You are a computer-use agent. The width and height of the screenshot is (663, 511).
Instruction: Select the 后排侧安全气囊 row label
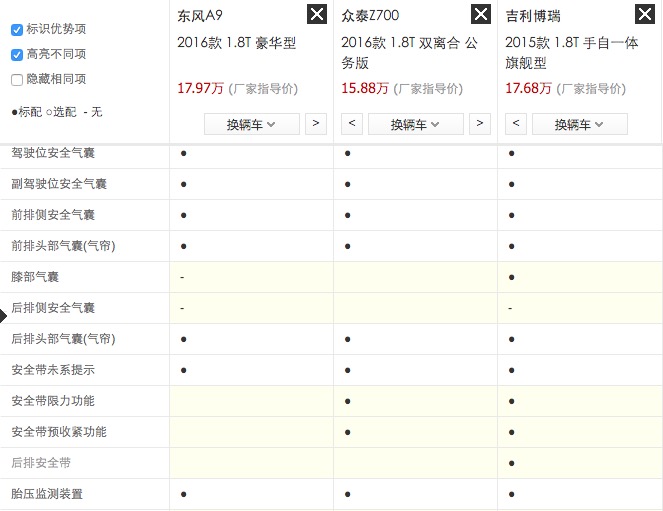pyautogui.click(x=53, y=308)
